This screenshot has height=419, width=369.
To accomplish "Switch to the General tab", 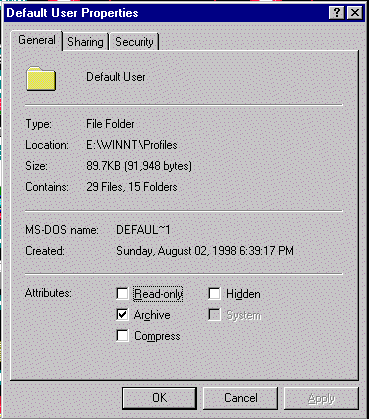I will coord(37,40).
